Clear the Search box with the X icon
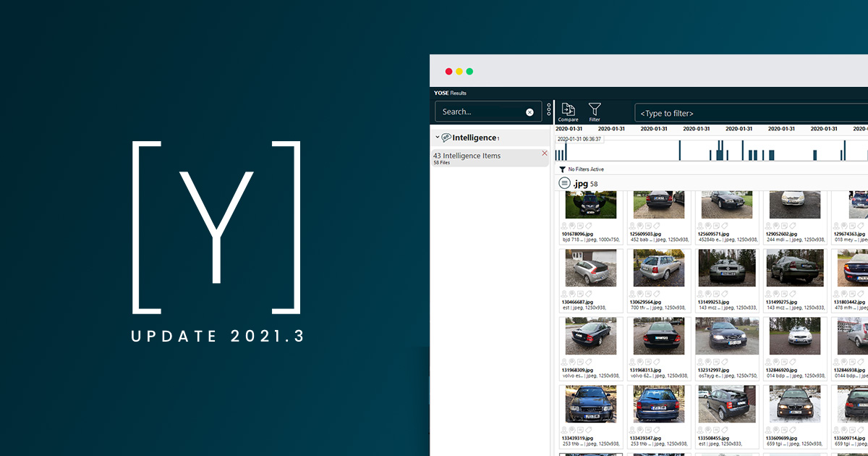The height and width of the screenshot is (456, 868). (529, 112)
